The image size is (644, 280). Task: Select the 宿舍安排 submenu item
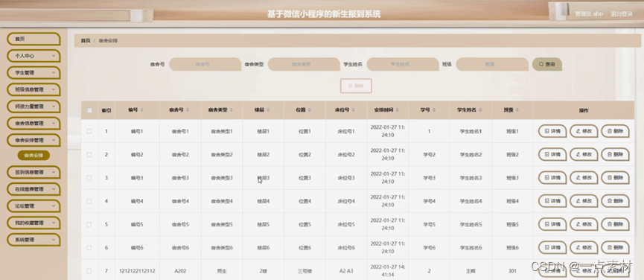point(34,155)
